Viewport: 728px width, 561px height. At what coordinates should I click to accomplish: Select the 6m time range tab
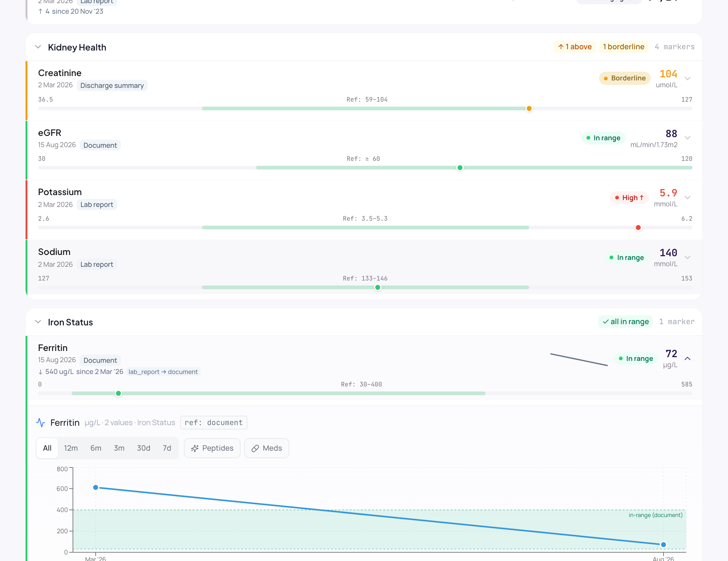tap(96, 448)
